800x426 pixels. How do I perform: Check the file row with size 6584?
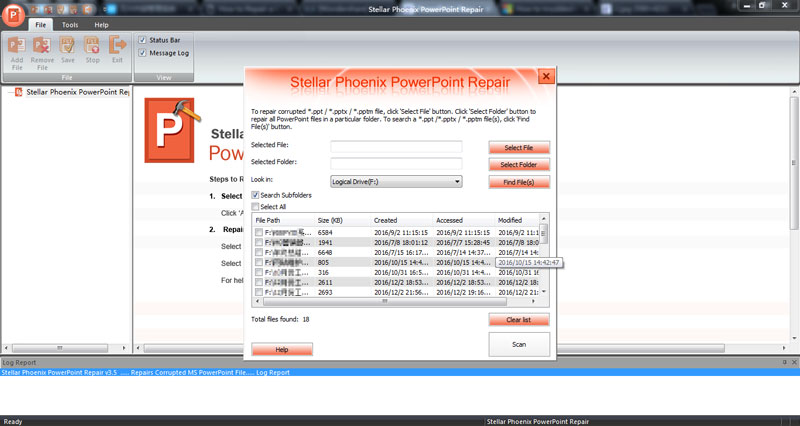click(259, 233)
